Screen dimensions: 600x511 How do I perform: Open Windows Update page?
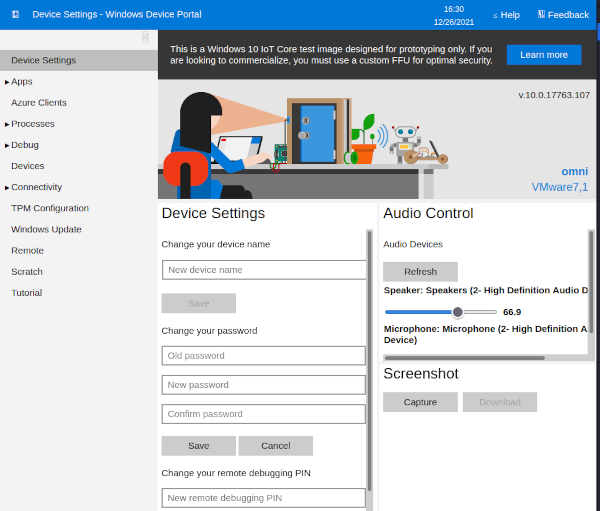[x=46, y=229]
